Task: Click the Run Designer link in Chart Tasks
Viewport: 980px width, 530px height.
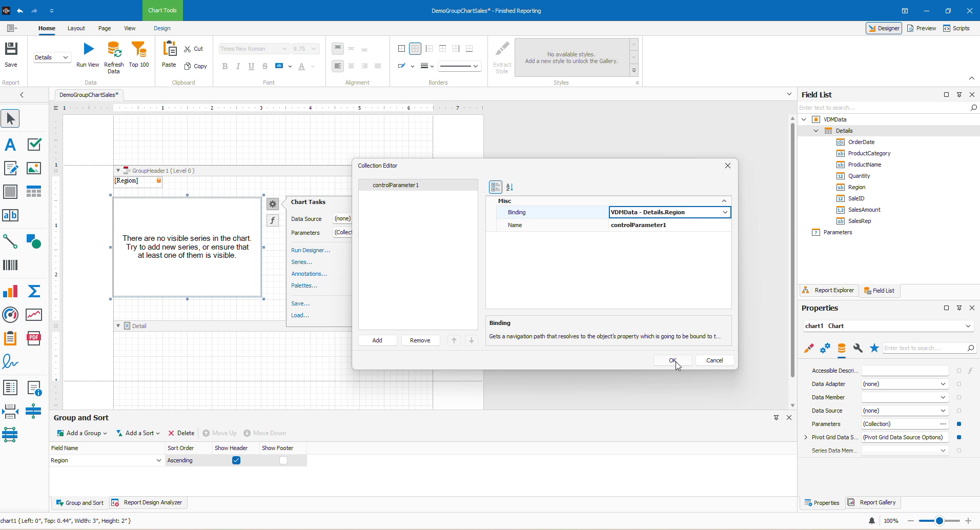Action: point(311,250)
